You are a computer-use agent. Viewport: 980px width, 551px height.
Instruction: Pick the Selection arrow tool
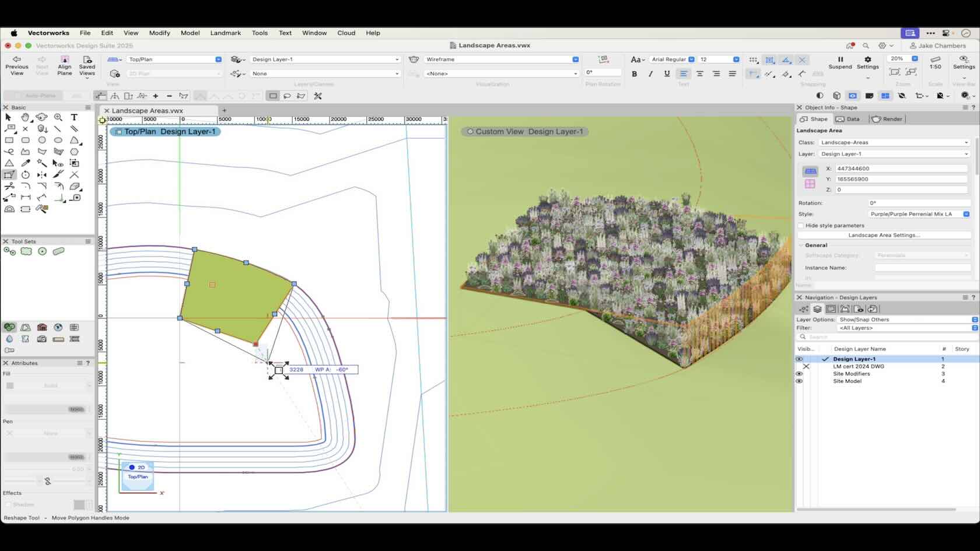8,117
